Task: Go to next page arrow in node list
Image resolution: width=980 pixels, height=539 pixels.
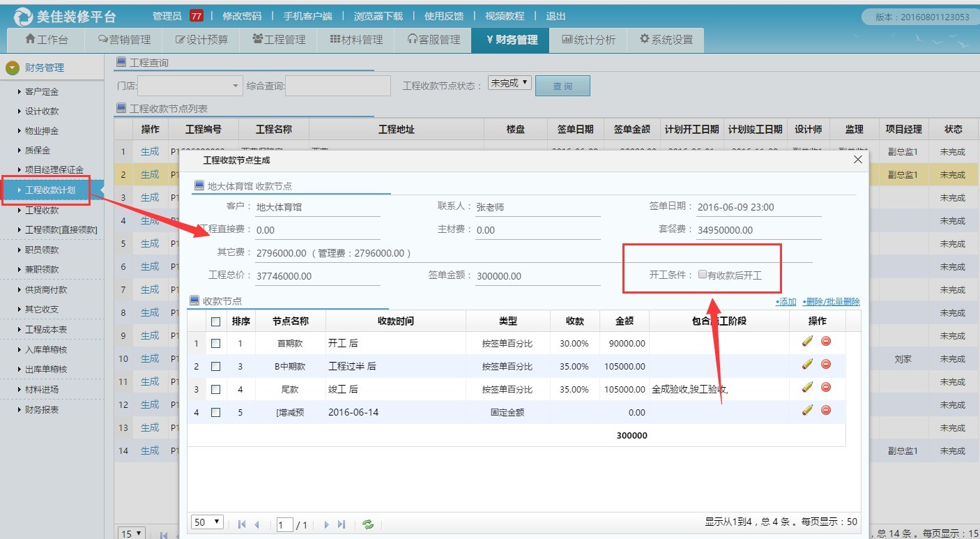Action: [326, 524]
